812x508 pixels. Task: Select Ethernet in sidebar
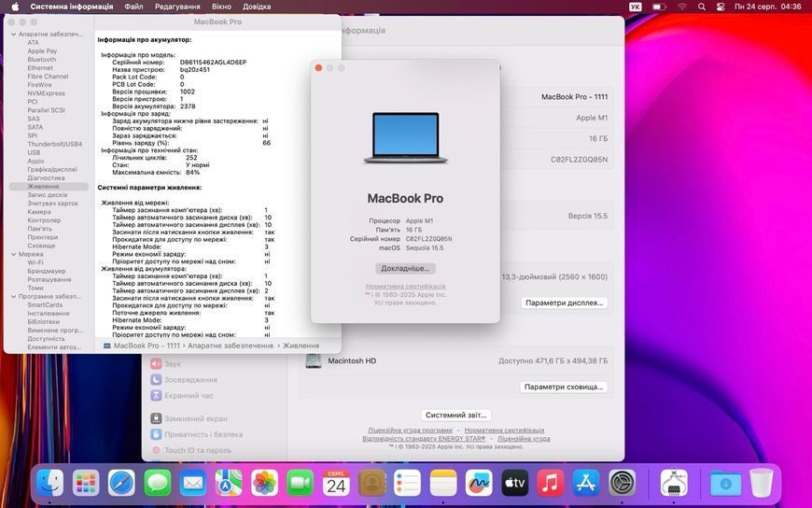[x=40, y=68]
